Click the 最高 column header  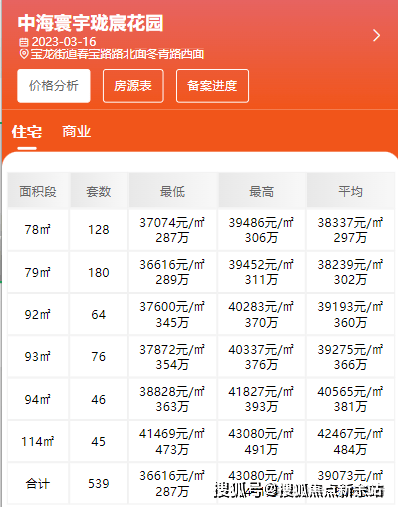click(262, 191)
